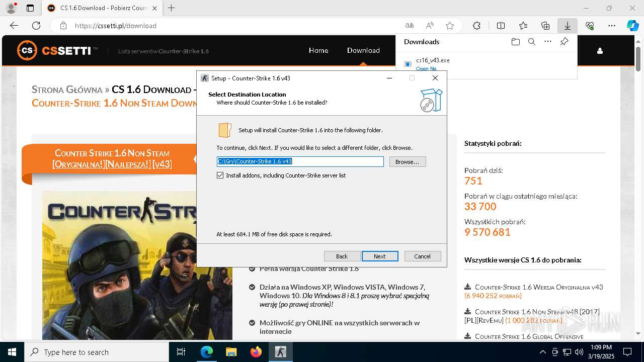Open the tab actions menu icon
The width and height of the screenshot is (644, 362).
(30, 8)
